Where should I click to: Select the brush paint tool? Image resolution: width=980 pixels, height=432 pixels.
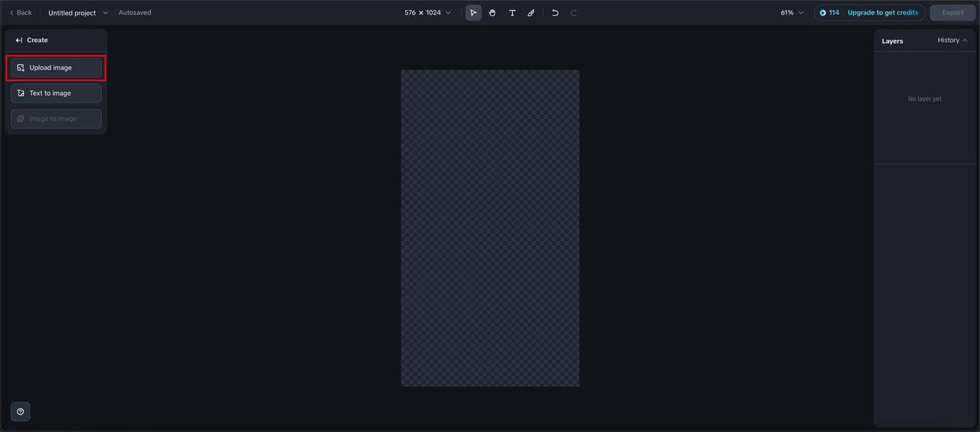531,13
